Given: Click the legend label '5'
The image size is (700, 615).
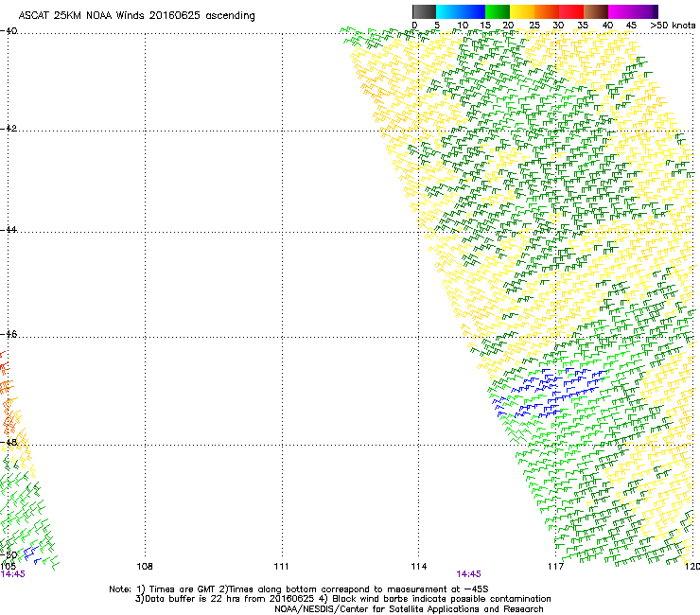Looking at the screenshot, I should coord(437,26).
